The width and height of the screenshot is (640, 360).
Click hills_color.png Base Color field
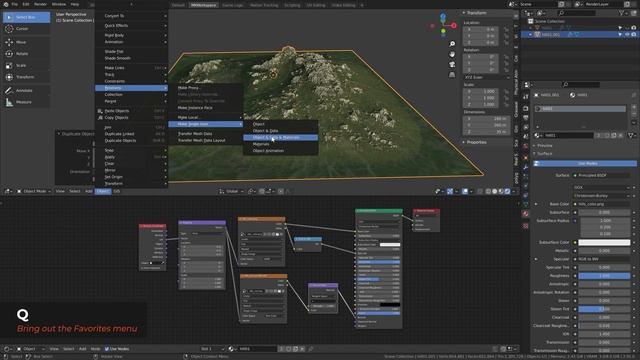pyautogui.click(x=602, y=204)
